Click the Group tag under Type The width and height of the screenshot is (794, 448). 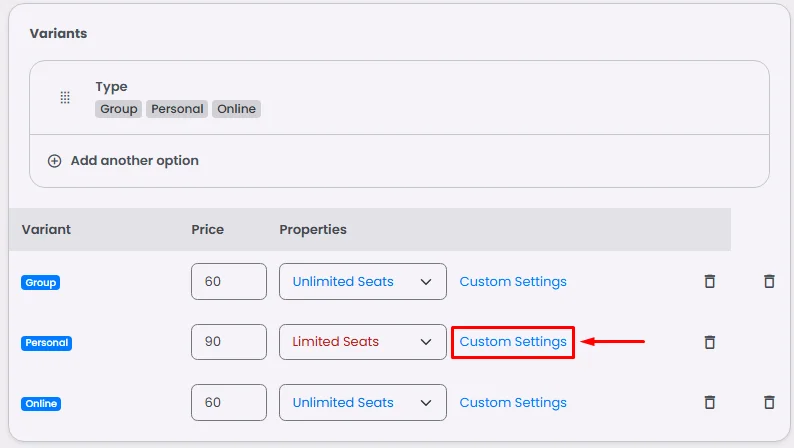pyautogui.click(x=119, y=109)
